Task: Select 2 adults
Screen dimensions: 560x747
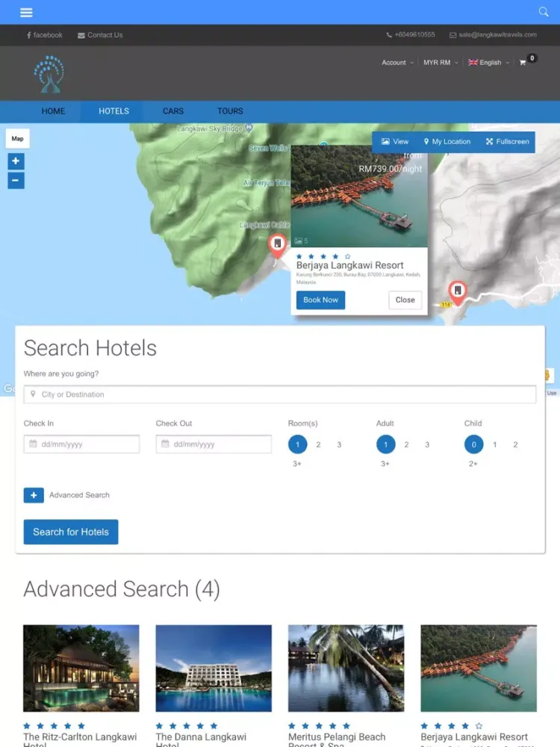Action: tap(406, 444)
